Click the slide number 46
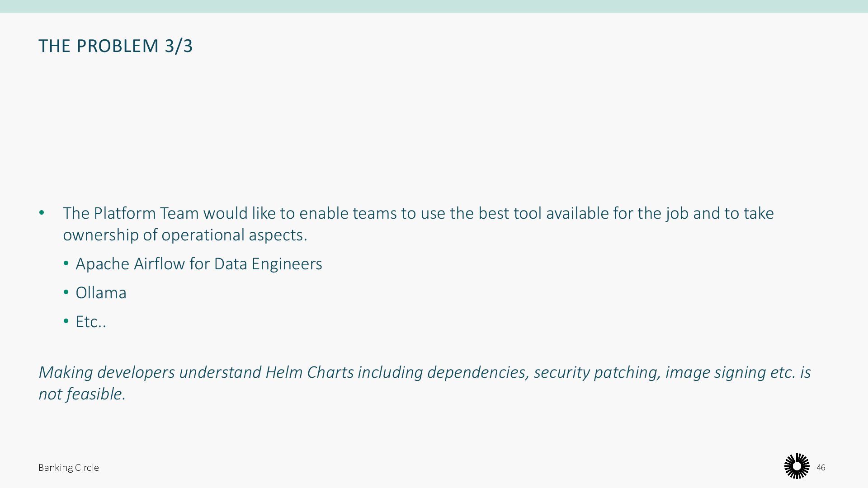 click(821, 468)
